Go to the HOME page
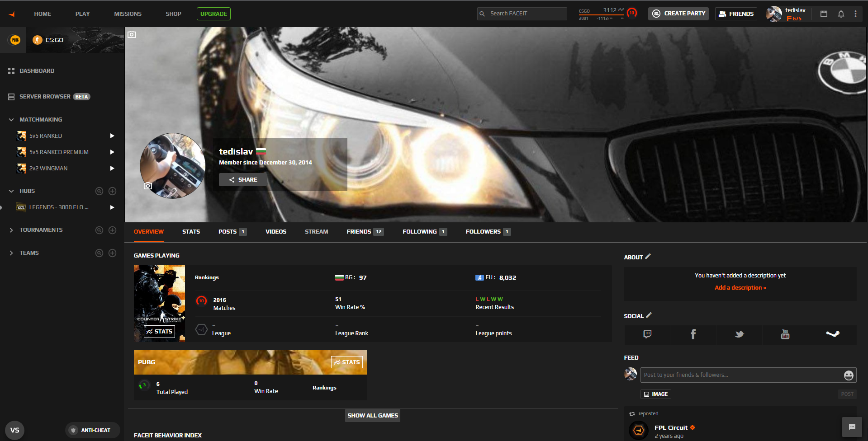Viewport: 868px width, 441px height. pyautogui.click(x=43, y=14)
